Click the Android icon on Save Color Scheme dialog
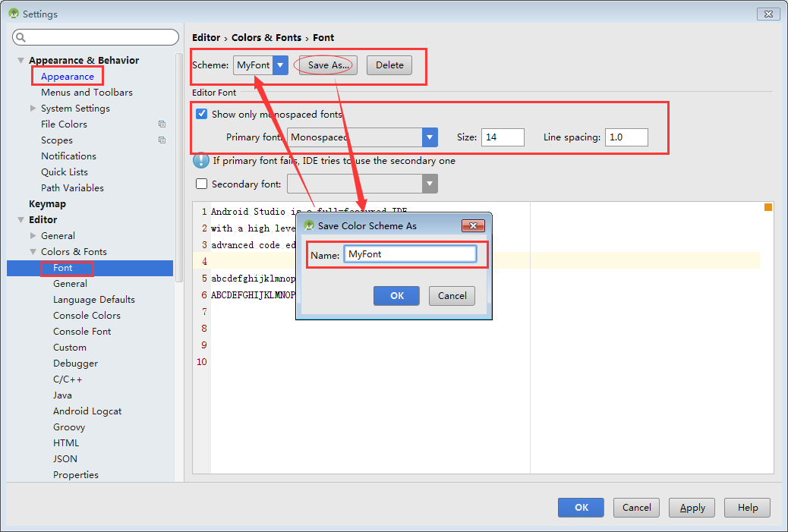The image size is (788, 532). click(307, 225)
